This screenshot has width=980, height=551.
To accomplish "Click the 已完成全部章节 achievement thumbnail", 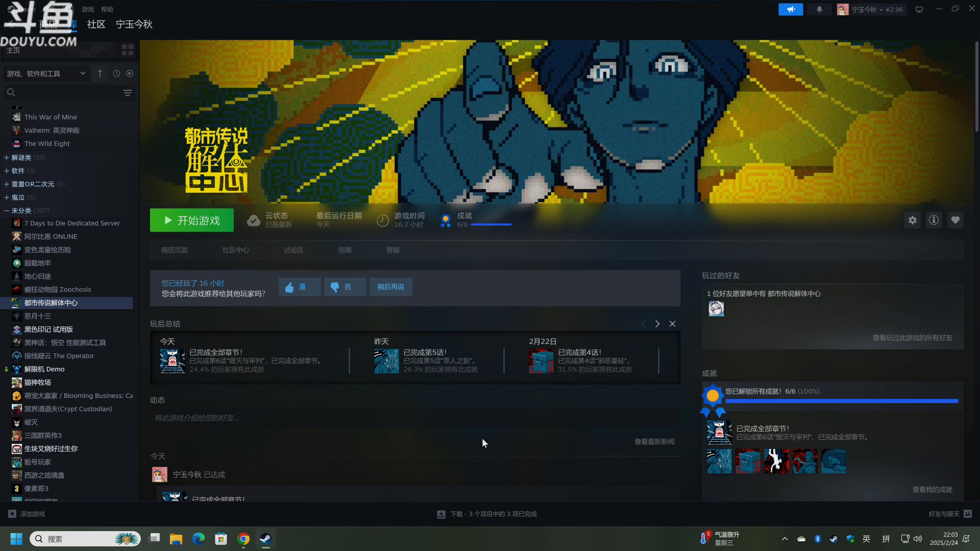I will [719, 433].
